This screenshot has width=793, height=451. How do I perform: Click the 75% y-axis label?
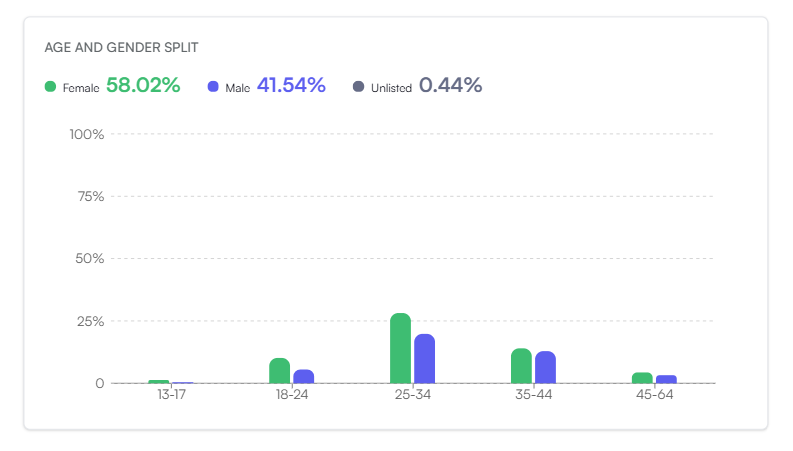[91, 197]
